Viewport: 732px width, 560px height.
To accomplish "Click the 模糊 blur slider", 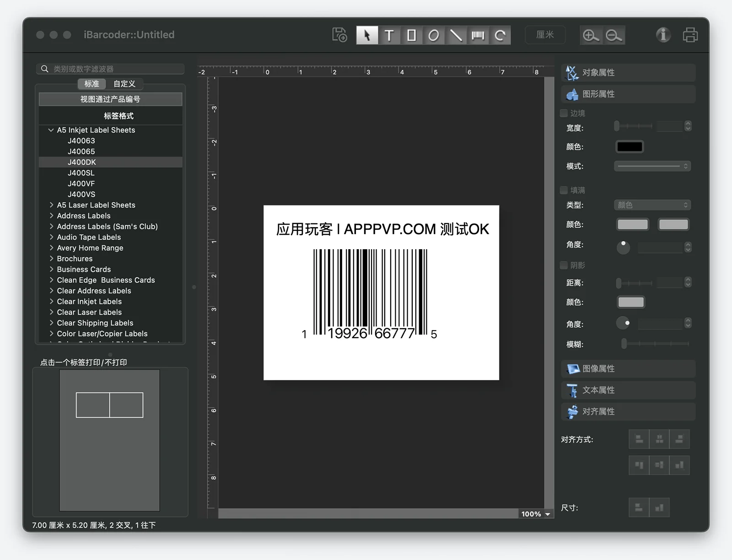I will pyautogui.click(x=655, y=344).
